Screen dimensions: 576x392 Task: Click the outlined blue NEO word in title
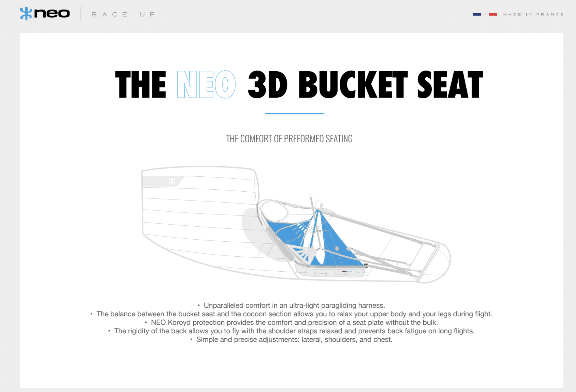coord(206,85)
